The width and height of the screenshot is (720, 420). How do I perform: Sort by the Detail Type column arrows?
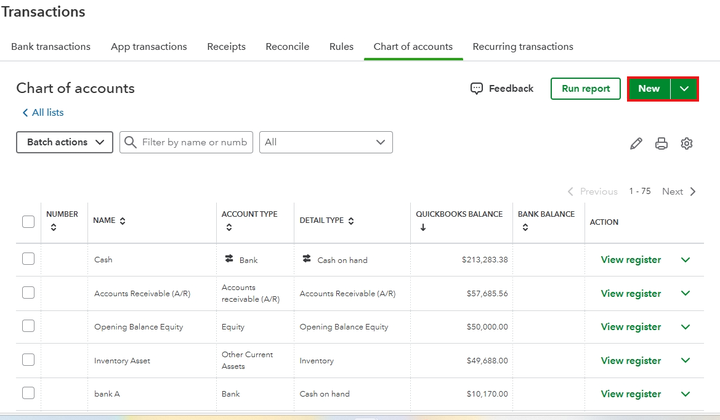[351, 221]
